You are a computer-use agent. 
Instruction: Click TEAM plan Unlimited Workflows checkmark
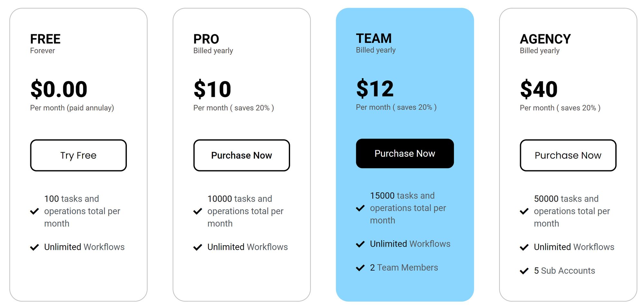360,244
